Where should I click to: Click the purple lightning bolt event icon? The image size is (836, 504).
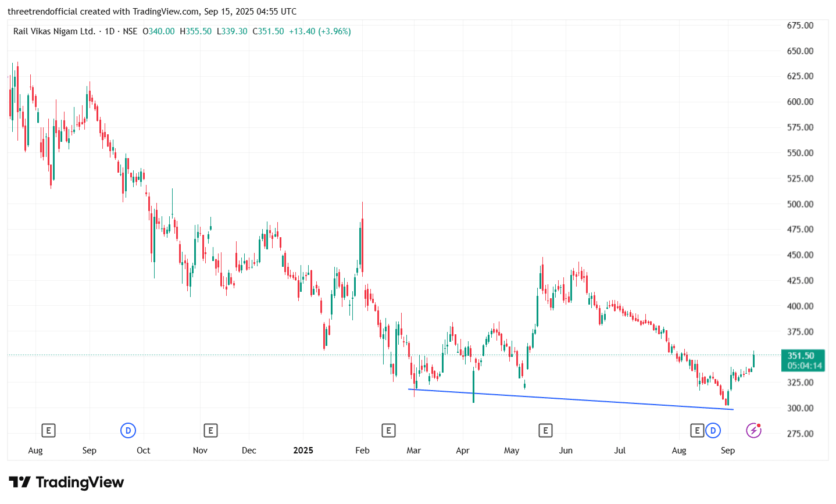[x=754, y=430]
